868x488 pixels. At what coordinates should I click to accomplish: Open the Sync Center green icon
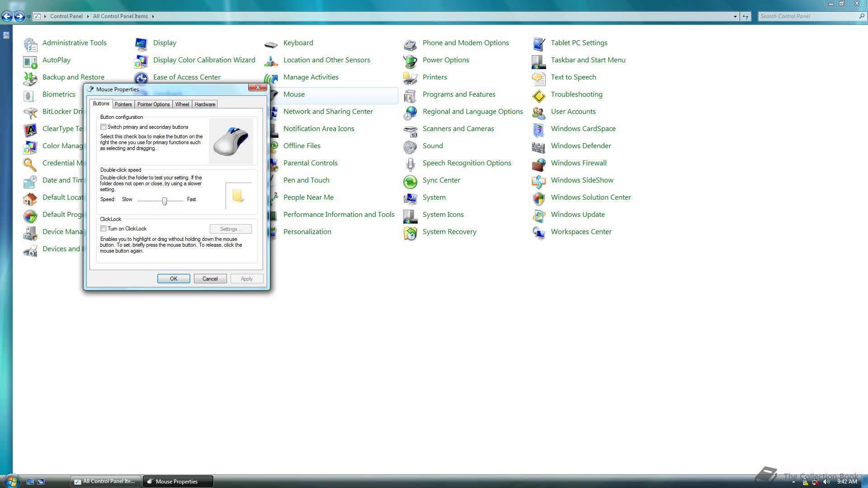[x=410, y=181]
